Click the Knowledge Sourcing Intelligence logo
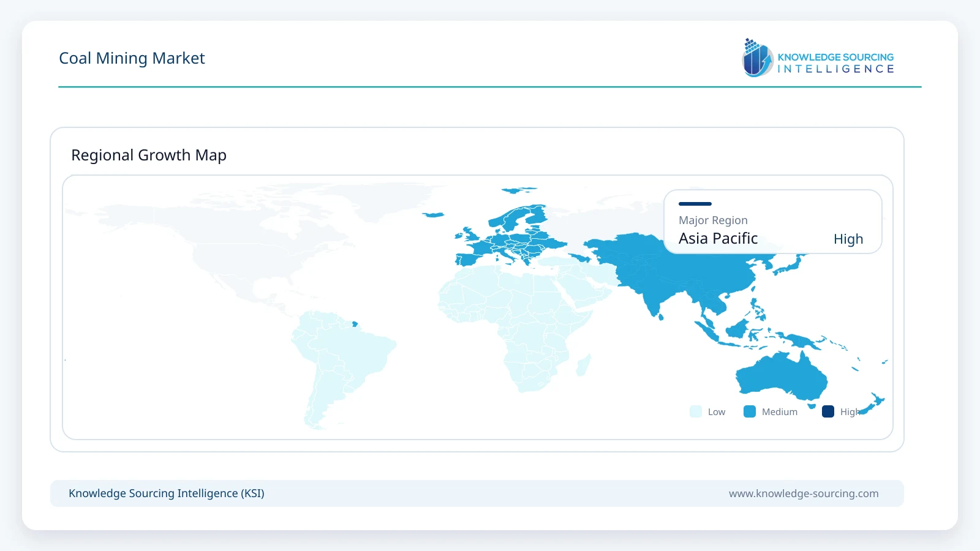Screen dimensions: 980x551 point(818,58)
